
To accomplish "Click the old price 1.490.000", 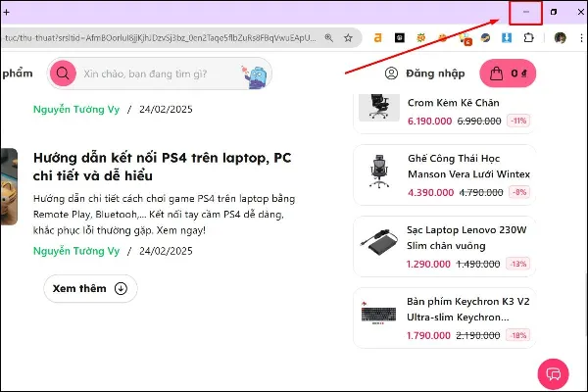I will [478, 264].
